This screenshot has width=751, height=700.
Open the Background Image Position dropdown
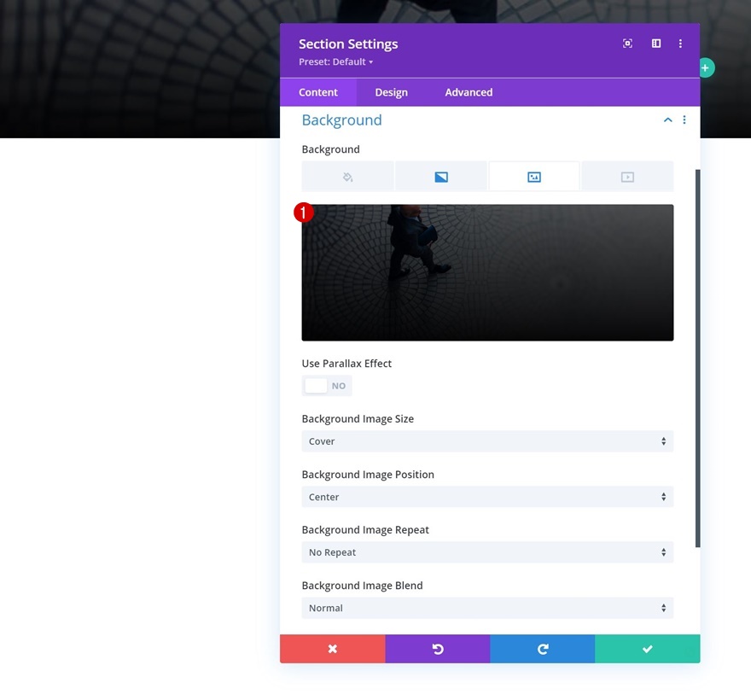(487, 497)
